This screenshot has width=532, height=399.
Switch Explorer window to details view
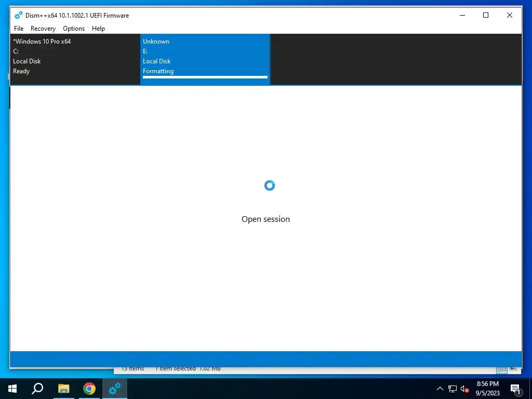(x=502, y=369)
